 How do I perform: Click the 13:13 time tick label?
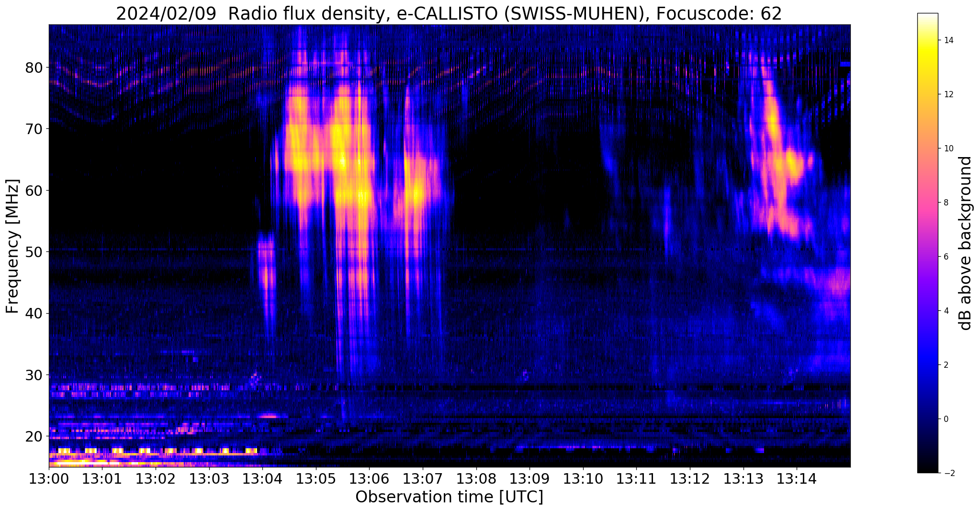coord(743,479)
